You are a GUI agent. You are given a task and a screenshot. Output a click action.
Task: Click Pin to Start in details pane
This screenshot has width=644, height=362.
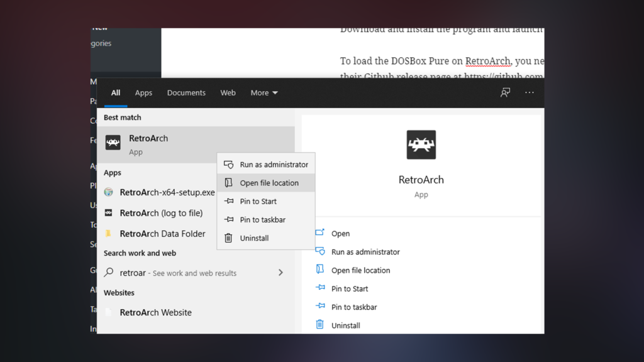tap(350, 289)
